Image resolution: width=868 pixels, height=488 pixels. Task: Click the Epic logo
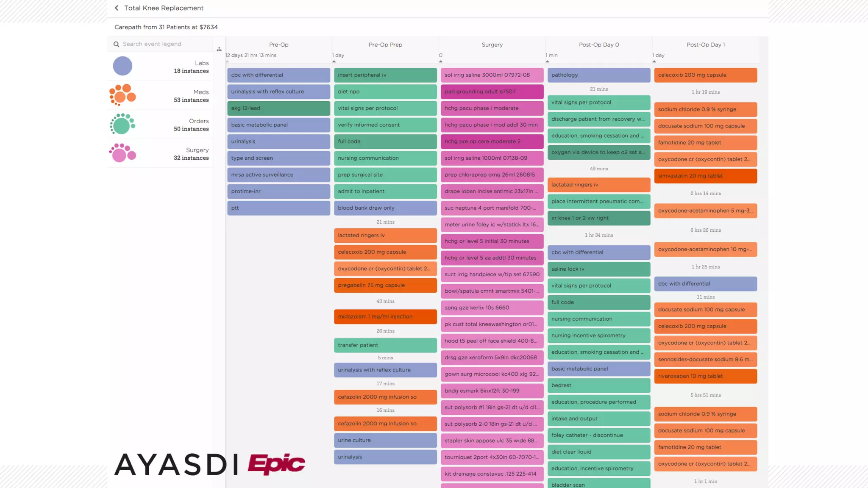[x=276, y=464]
